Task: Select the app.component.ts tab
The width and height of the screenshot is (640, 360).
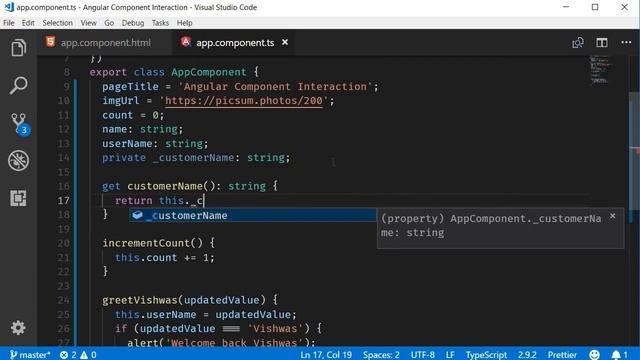Action: [235, 42]
